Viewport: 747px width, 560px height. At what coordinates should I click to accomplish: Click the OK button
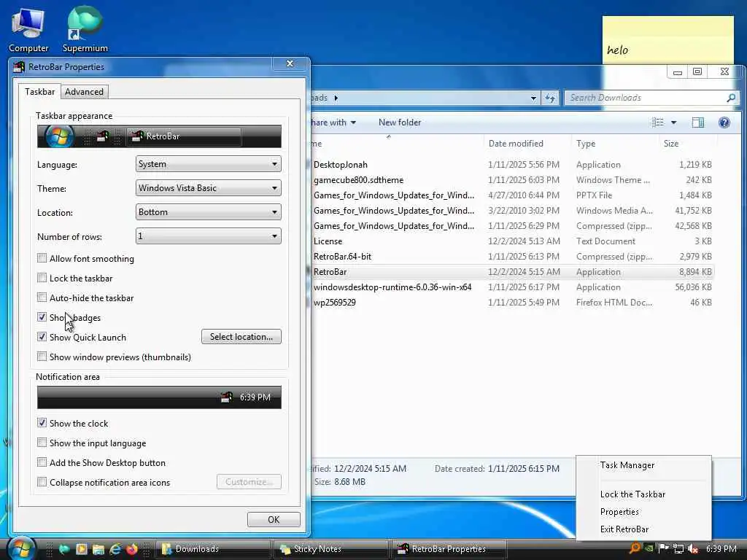click(274, 519)
